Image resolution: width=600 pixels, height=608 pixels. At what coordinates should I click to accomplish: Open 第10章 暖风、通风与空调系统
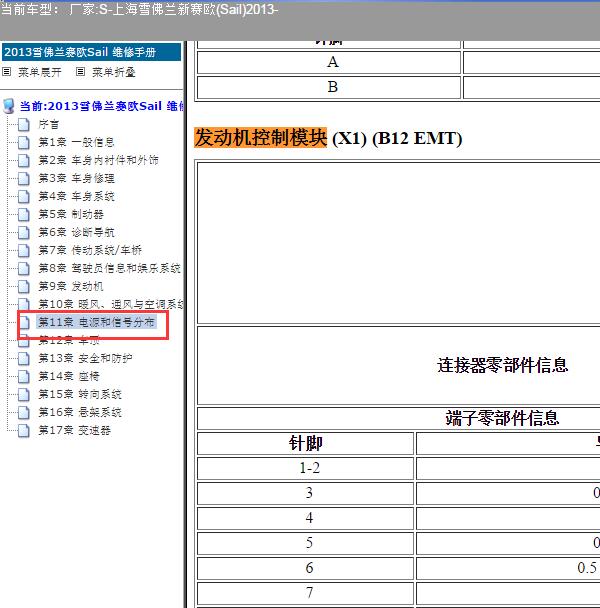coord(111,304)
